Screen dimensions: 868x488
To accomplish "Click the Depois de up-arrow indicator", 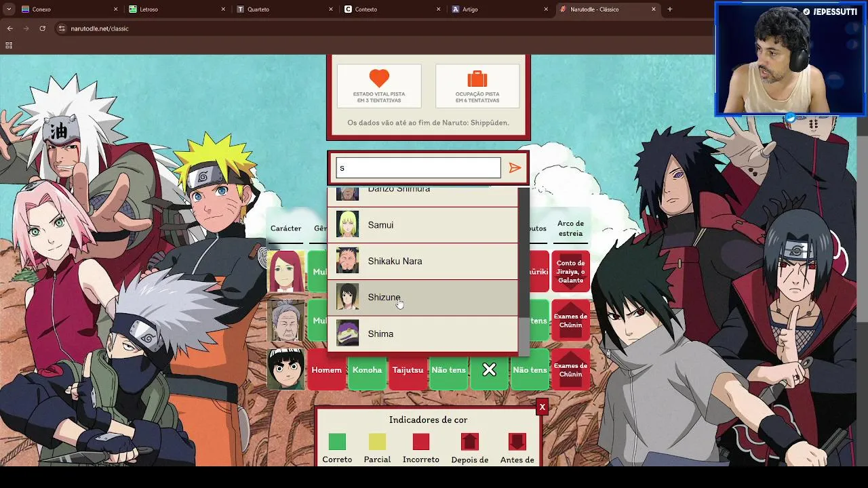I will click(470, 442).
